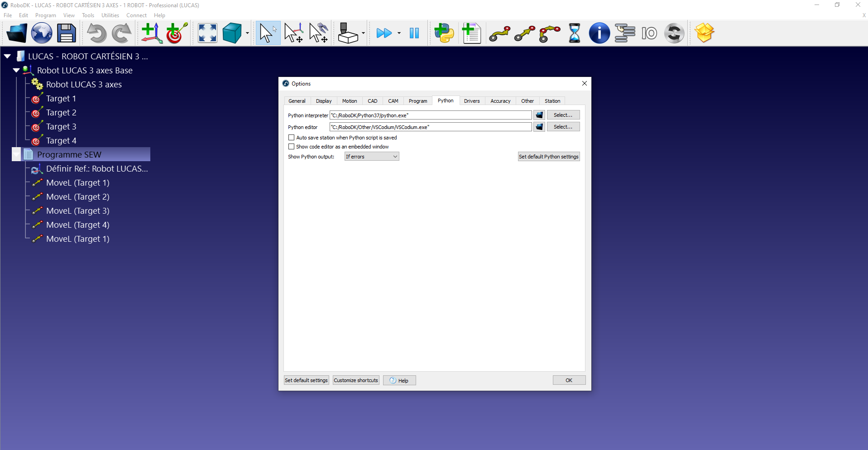The width and height of the screenshot is (868, 450).
Task: Open the Show Python output dropdown
Action: 371,157
